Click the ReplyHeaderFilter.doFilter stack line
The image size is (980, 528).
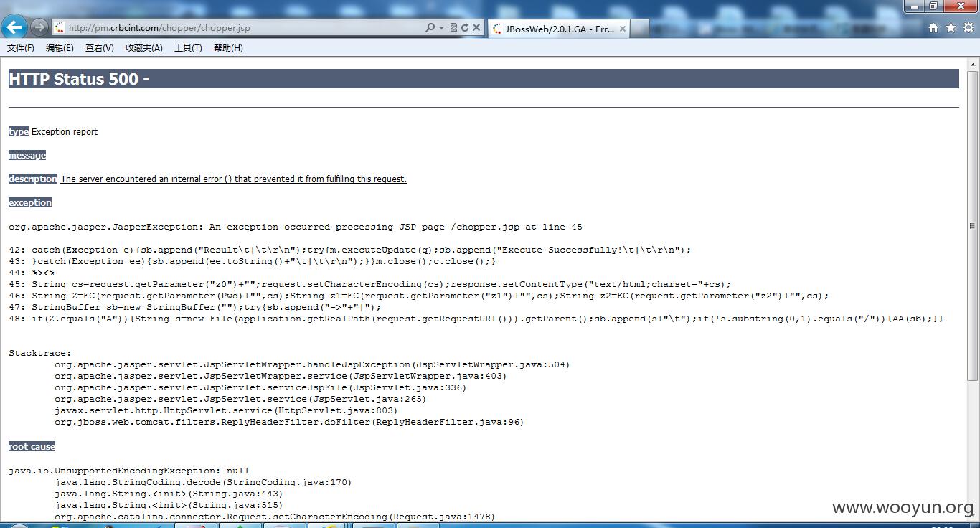pos(289,422)
